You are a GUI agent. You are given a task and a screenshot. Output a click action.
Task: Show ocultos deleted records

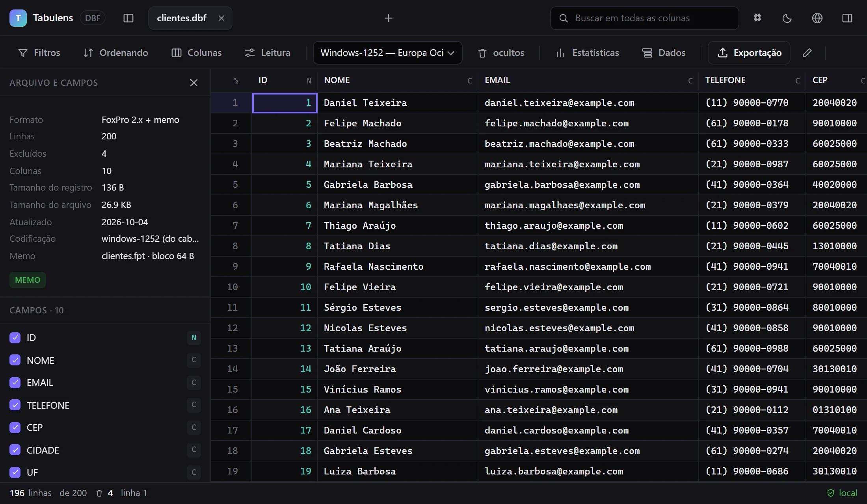tap(501, 53)
